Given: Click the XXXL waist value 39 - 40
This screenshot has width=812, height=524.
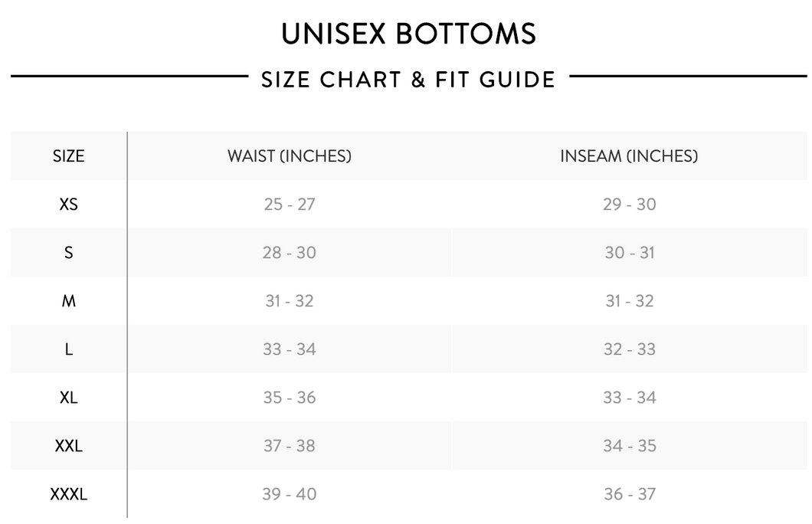Looking at the screenshot, I should [289, 494].
